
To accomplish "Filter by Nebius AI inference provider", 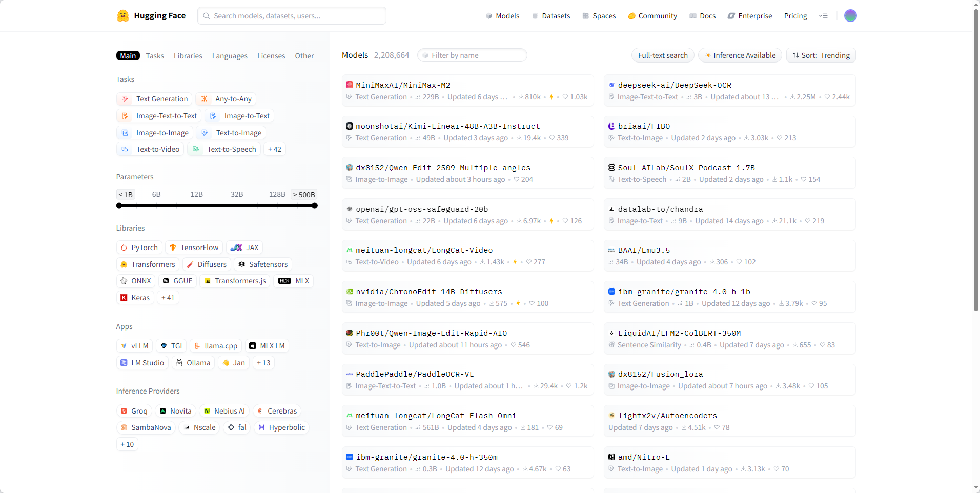I will pyautogui.click(x=224, y=411).
